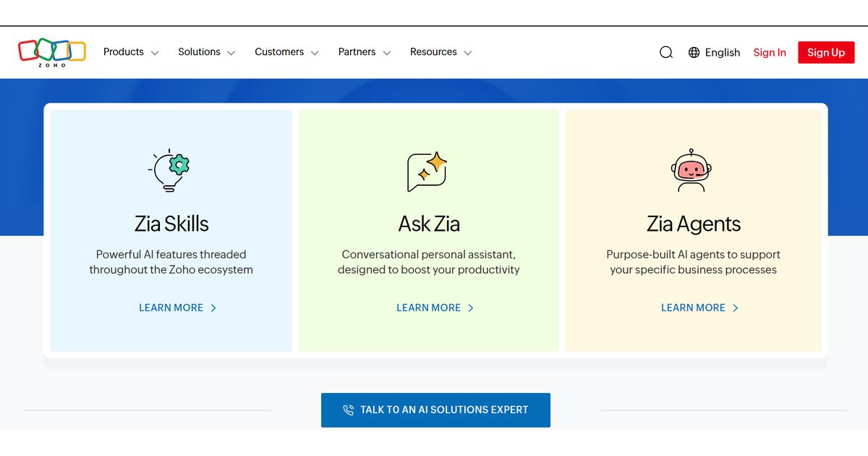Click the Ask Zia chat sparkle icon
The image size is (868, 456).
(x=427, y=172)
